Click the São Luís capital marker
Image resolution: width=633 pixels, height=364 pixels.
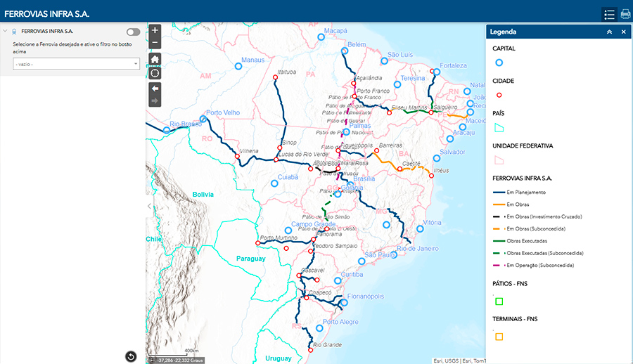click(x=384, y=61)
